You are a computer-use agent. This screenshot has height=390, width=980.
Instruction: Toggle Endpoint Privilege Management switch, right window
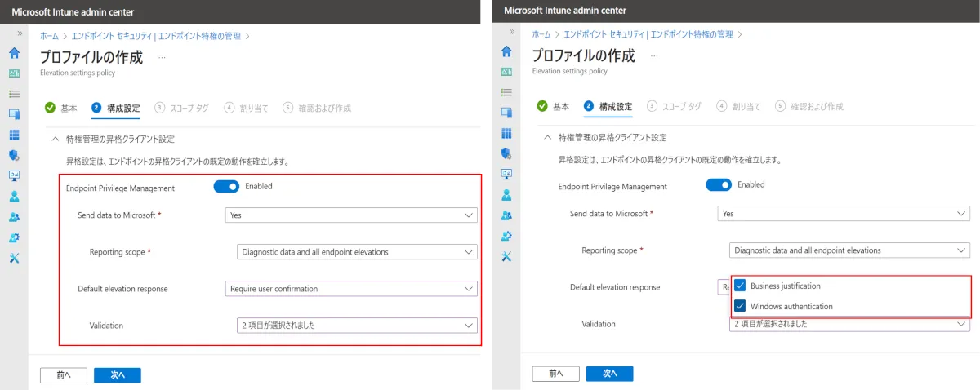(719, 184)
